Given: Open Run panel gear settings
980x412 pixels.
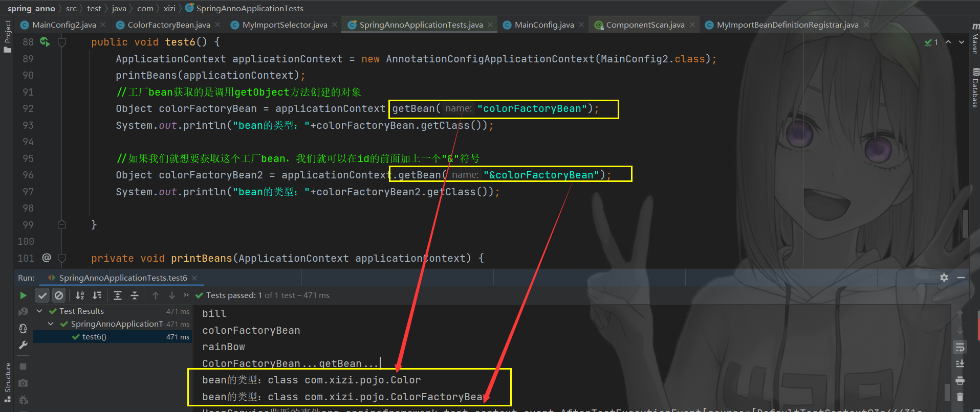Looking at the screenshot, I should coord(944,278).
